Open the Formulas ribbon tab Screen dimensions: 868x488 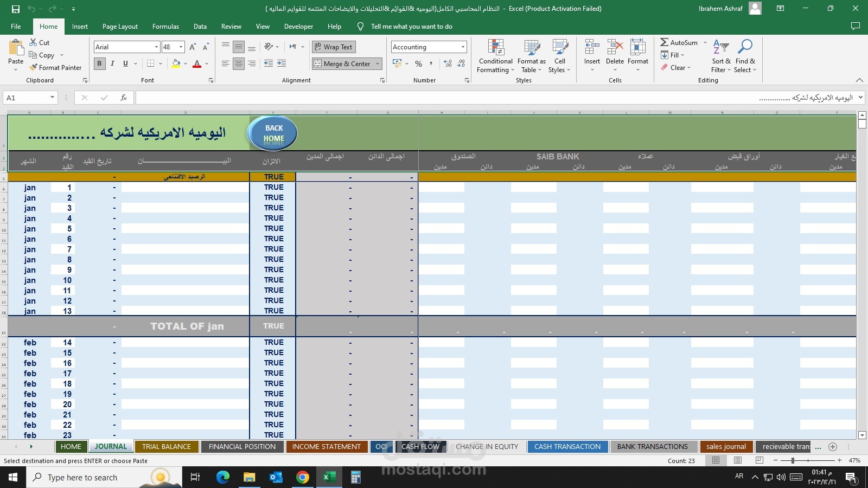tap(165, 27)
